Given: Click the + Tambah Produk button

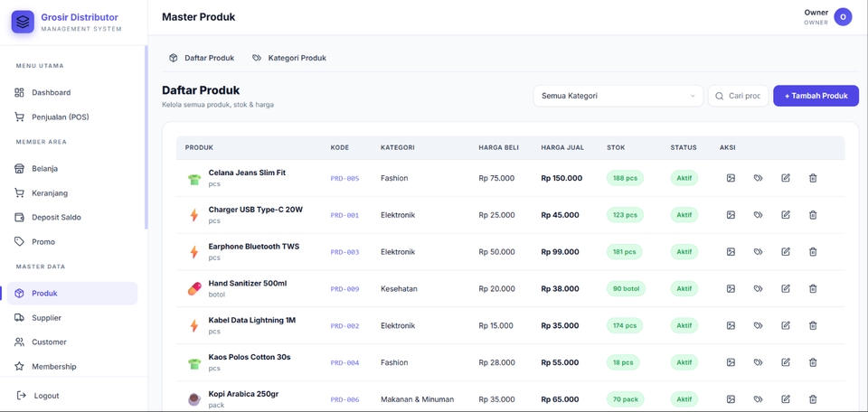Looking at the screenshot, I should point(816,96).
